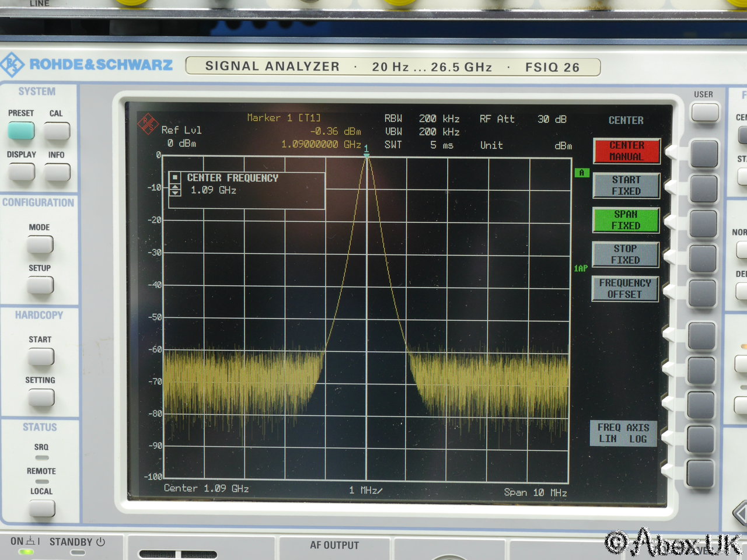Select the CENTER MANUAL softkey
The image size is (747, 560).
coord(626,151)
